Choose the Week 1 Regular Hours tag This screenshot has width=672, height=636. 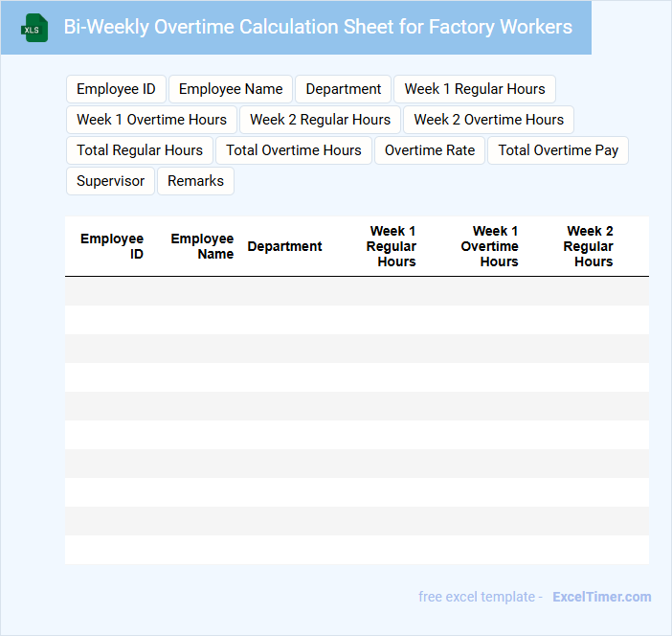[x=475, y=89]
